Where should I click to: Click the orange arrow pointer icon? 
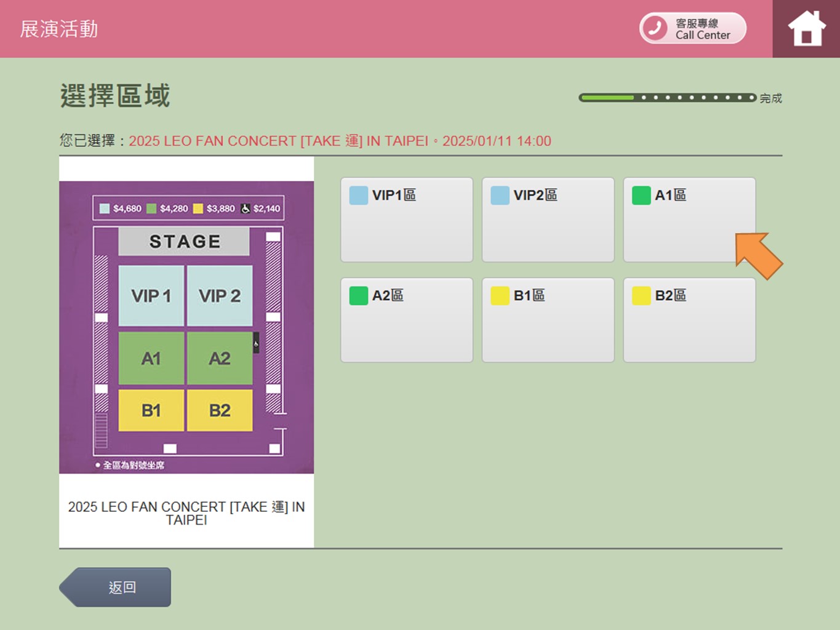coord(758,255)
